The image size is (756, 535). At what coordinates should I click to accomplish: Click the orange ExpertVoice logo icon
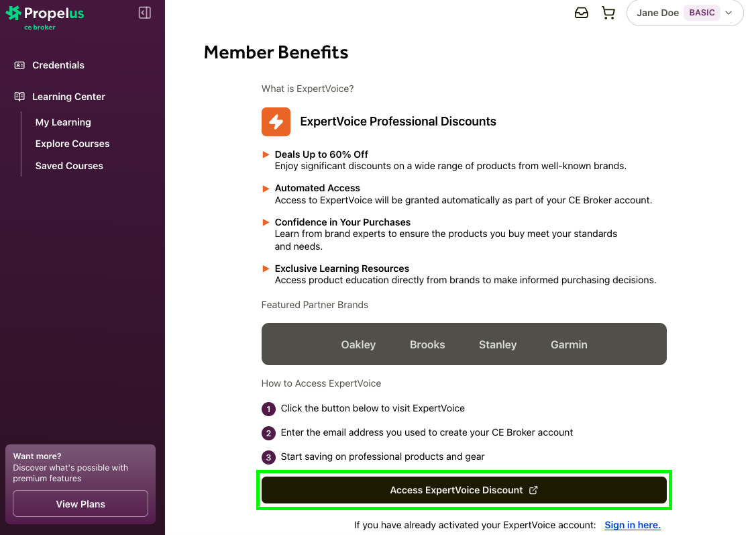(x=276, y=121)
